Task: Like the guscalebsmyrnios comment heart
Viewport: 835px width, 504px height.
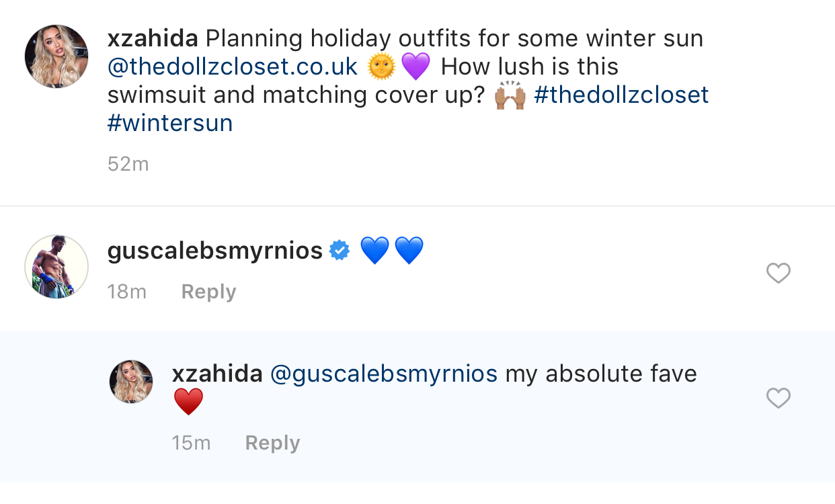Action: [x=779, y=273]
